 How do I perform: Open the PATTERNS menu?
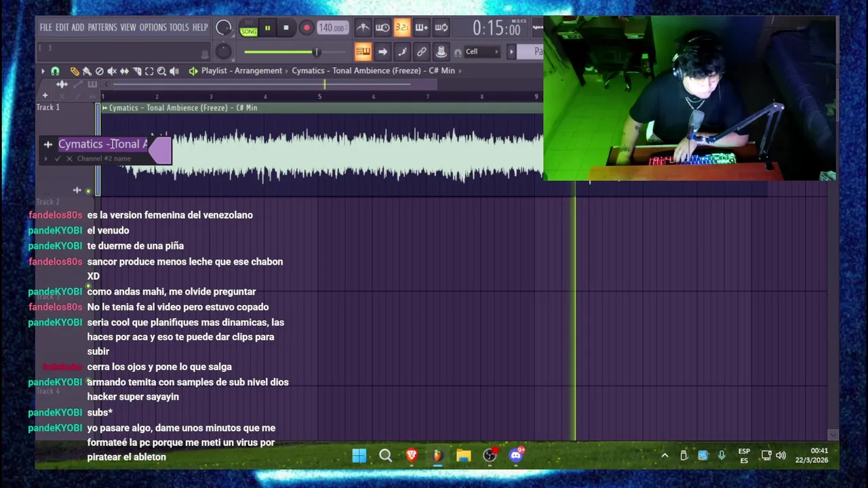tap(102, 28)
